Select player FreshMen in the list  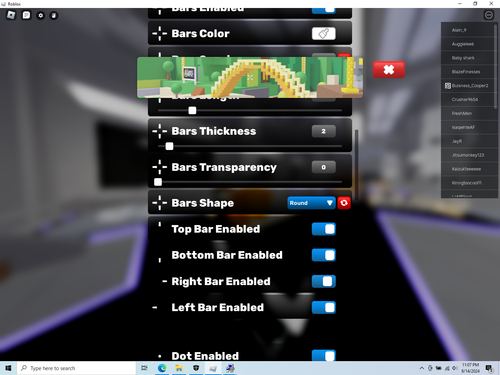coord(467,113)
